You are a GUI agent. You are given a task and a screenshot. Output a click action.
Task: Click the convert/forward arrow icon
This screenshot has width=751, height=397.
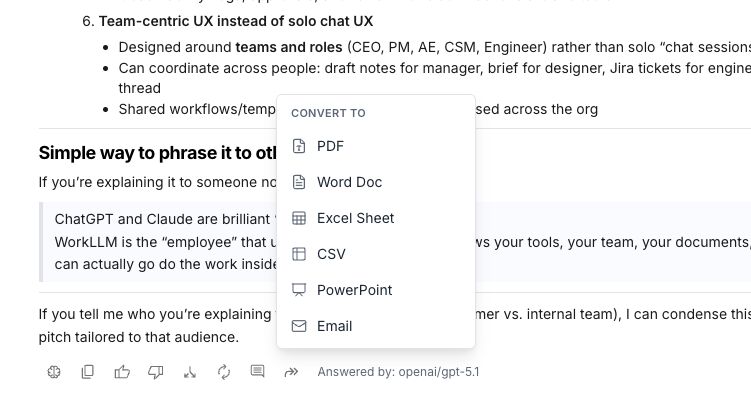pos(291,372)
